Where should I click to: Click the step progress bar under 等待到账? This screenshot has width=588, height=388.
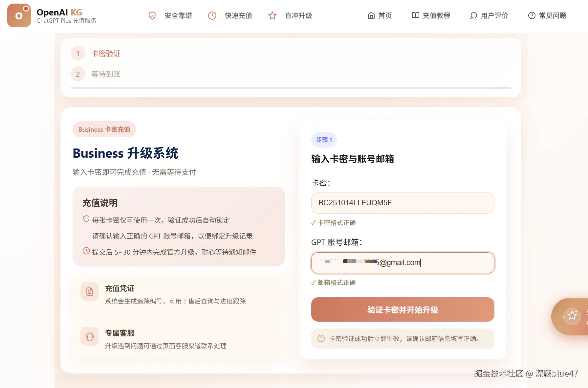tap(291, 88)
